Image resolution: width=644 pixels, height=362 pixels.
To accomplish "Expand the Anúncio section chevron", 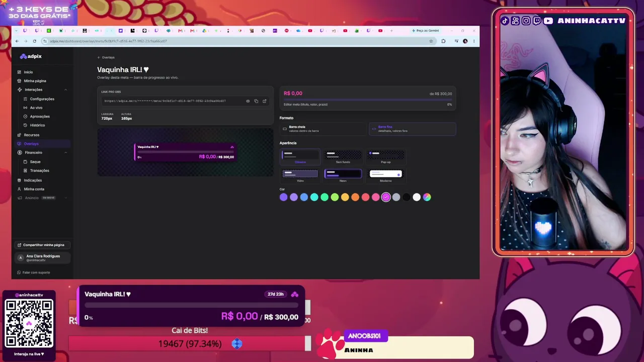I will pos(66,198).
